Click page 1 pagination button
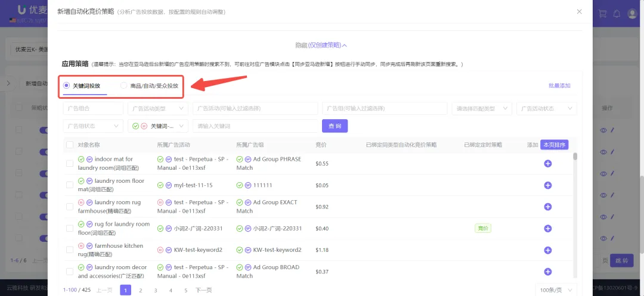Viewport: 644px width, 296px height. point(126,290)
